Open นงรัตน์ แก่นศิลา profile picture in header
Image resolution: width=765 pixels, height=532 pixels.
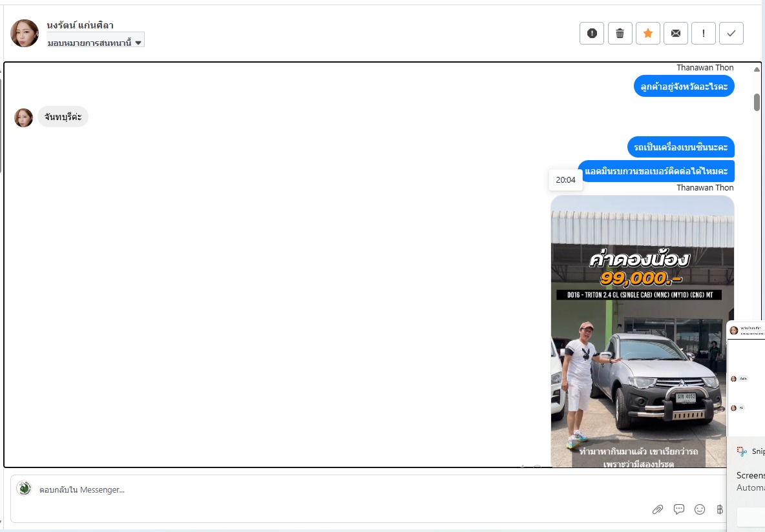25,33
